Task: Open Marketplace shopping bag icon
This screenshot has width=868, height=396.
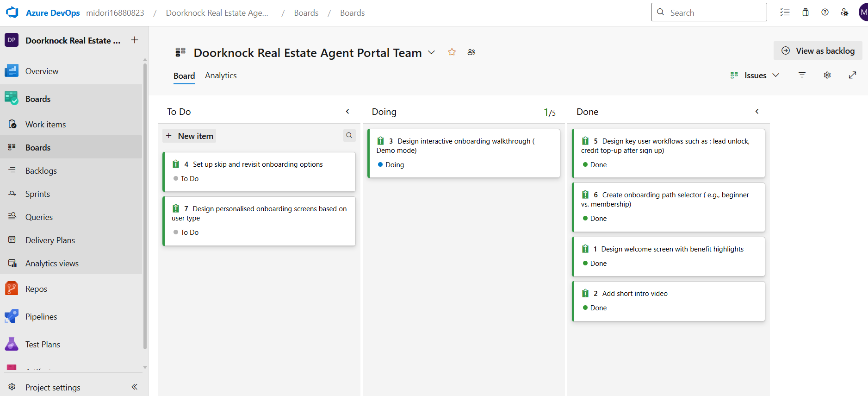Action: [x=806, y=13]
